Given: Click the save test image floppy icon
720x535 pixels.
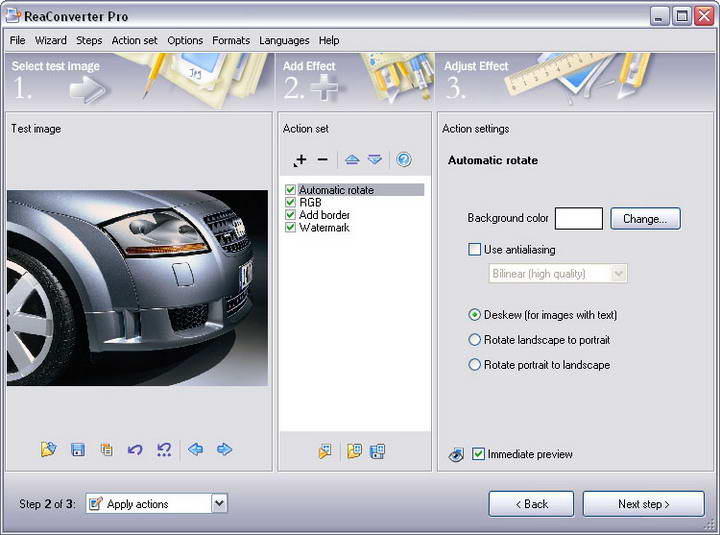Looking at the screenshot, I should tap(78, 450).
